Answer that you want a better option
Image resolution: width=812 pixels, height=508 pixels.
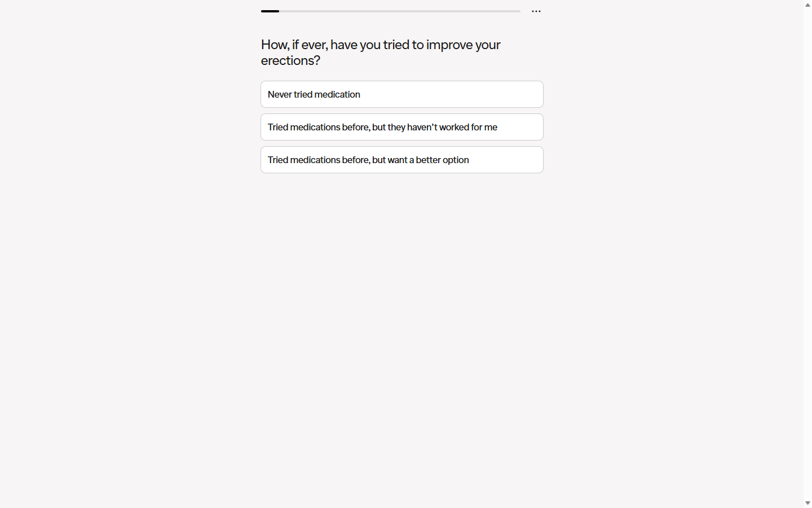[x=401, y=160]
